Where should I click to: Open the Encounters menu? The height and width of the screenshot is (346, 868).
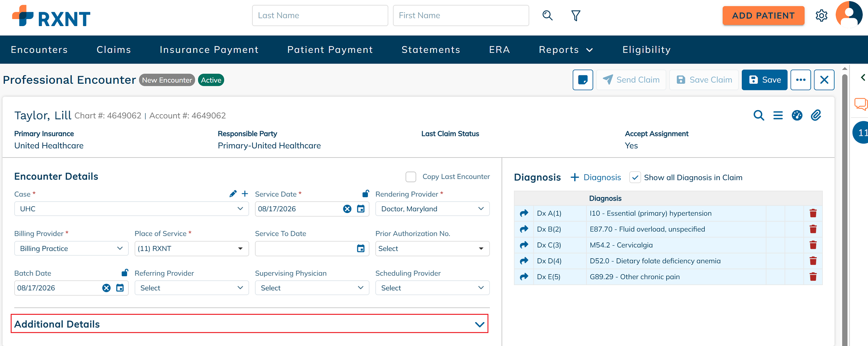coord(39,50)
